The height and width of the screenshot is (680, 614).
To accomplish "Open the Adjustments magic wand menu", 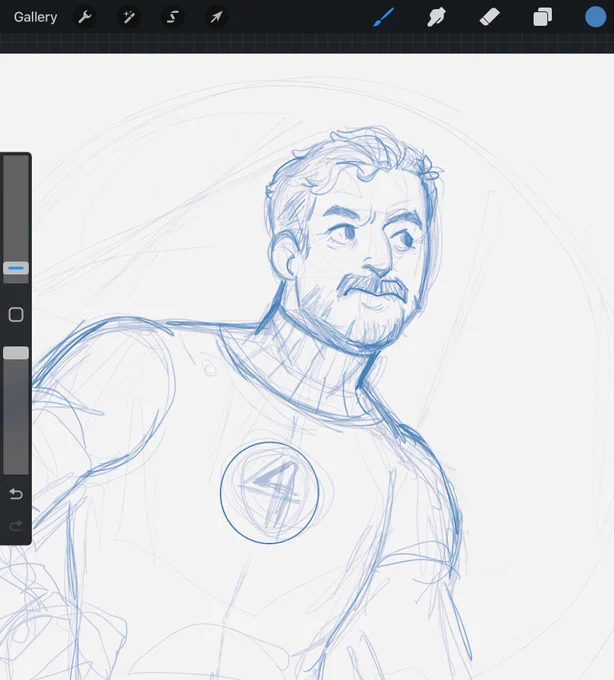I will click(x=129, y=17).
